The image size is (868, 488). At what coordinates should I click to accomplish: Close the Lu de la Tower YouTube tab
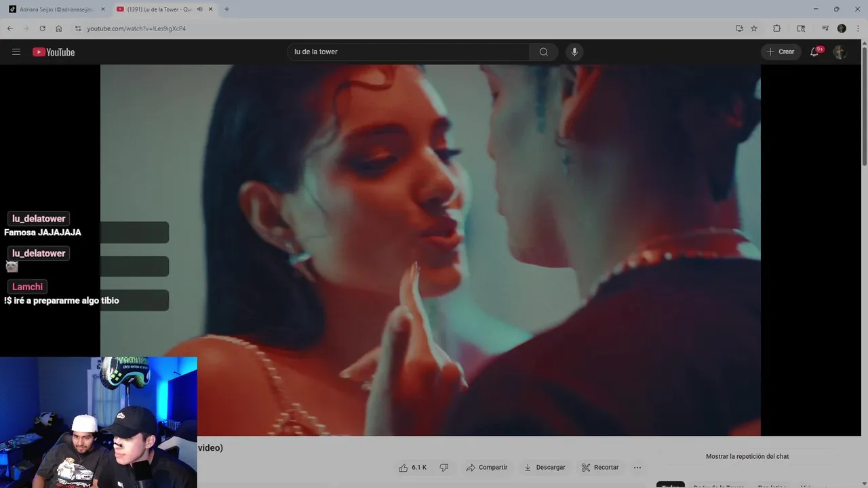(211, 9)
